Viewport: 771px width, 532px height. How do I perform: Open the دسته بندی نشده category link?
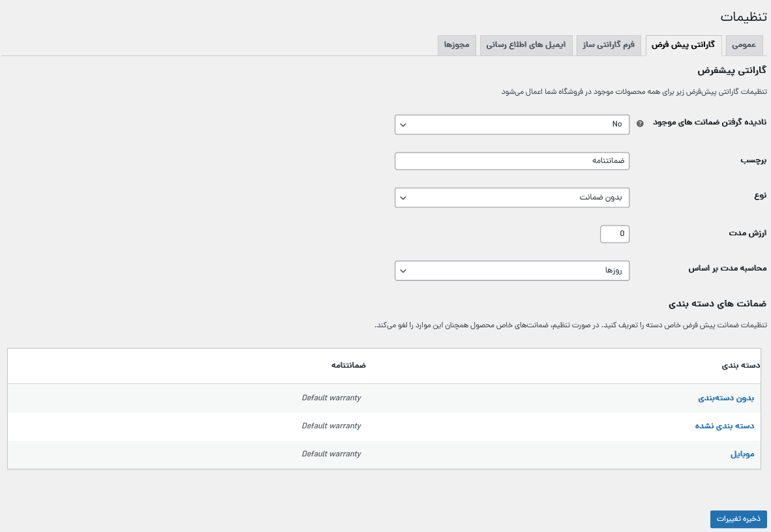[725, 426]
